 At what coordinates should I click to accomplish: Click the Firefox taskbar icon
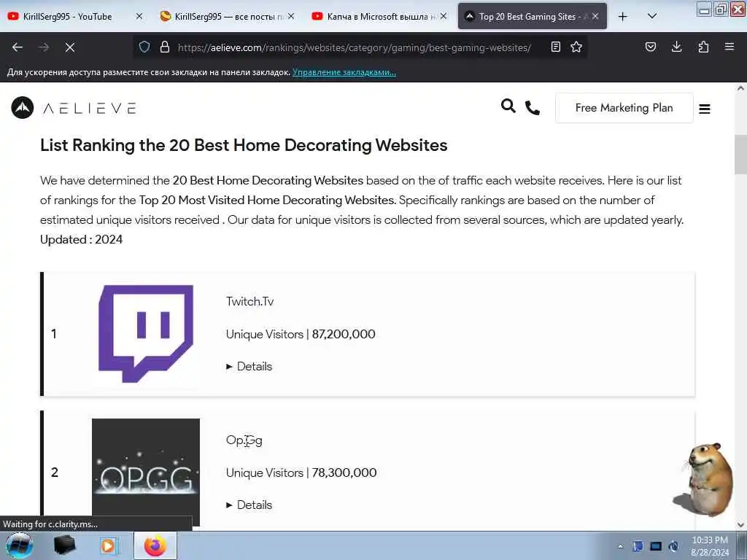tap(155, 545)
